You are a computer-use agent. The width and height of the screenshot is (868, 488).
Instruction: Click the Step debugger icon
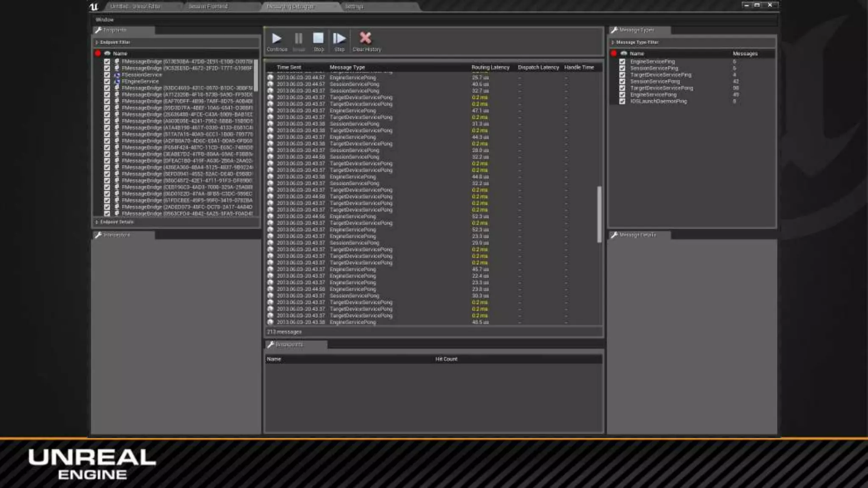click(339, 39)
